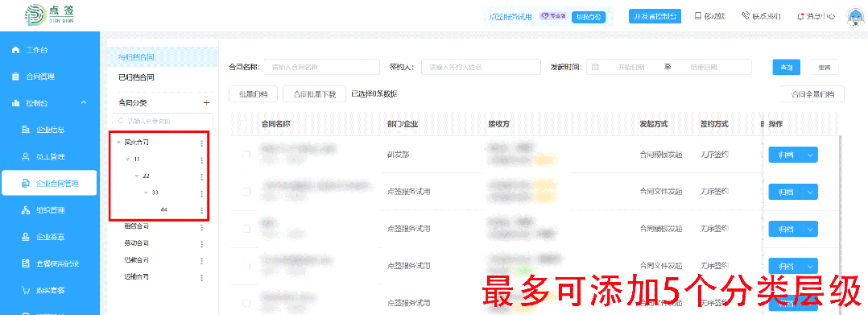868x315 pixels.
Task: Open more options for category 22
Action: click(x=201, y=177)
